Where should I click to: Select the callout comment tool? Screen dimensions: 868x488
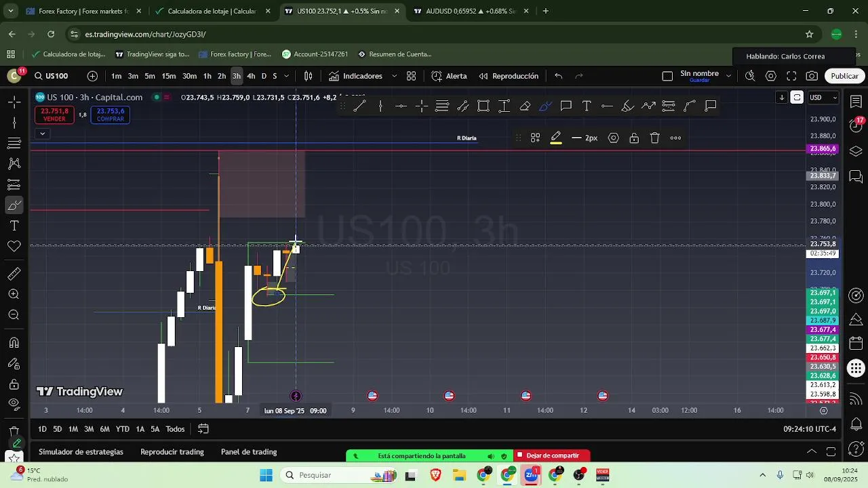pos(566,106)
